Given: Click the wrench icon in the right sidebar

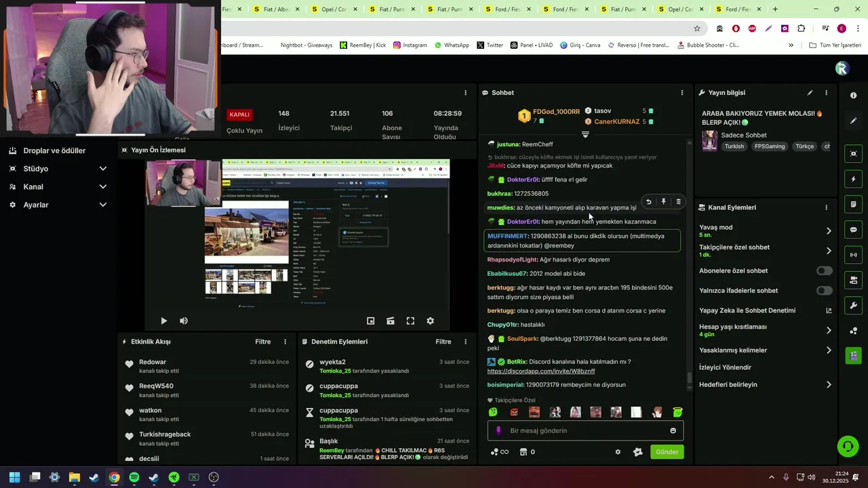Looking at the screenshot, I should (x=853, y=306).
